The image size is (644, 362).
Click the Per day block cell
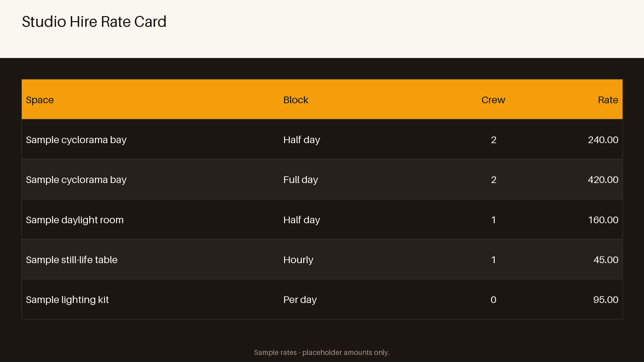300,300
